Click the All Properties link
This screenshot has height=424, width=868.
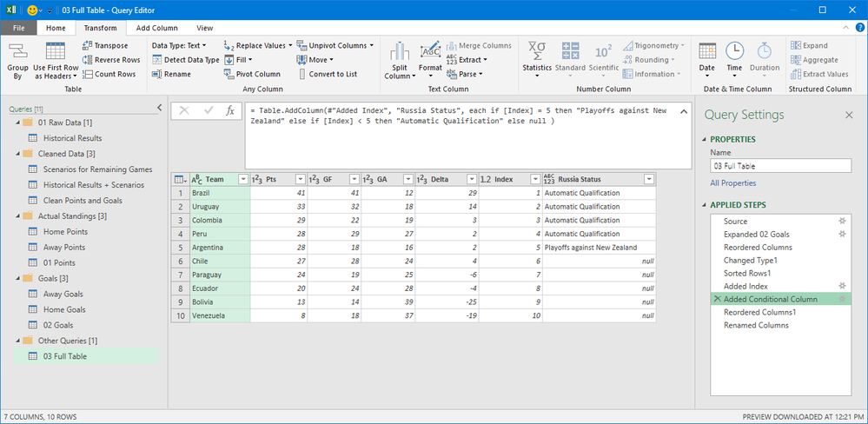tap(733, 182)
